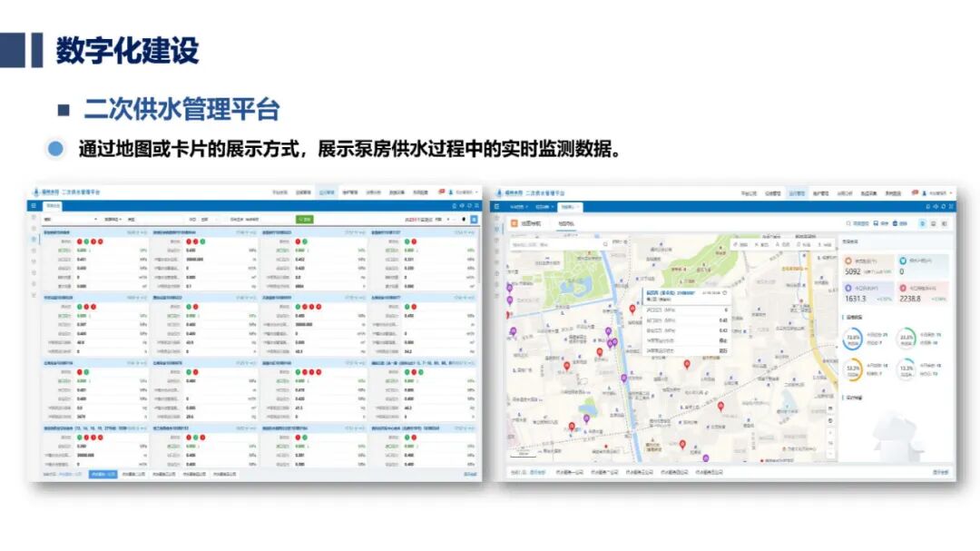Select highlighted 运行管理 nav item in map window
This screenshot has width=980, height=551.
[x=796, y=193]
